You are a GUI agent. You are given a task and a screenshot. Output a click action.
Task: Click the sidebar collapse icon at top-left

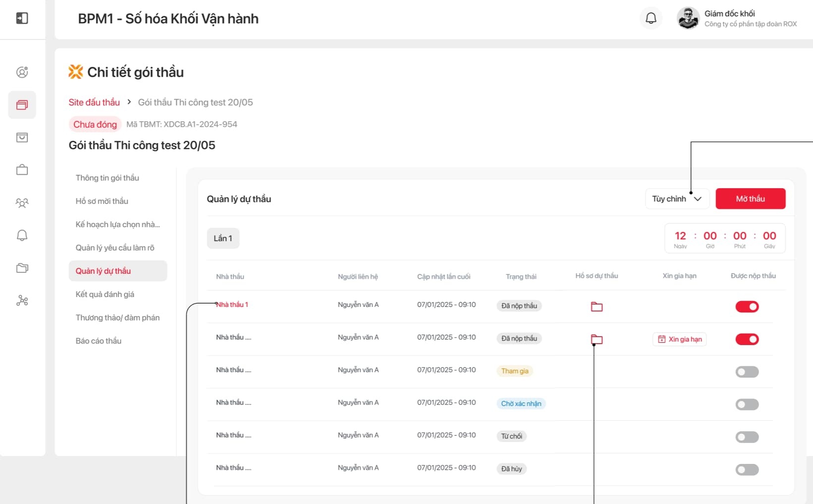[22, 18]
